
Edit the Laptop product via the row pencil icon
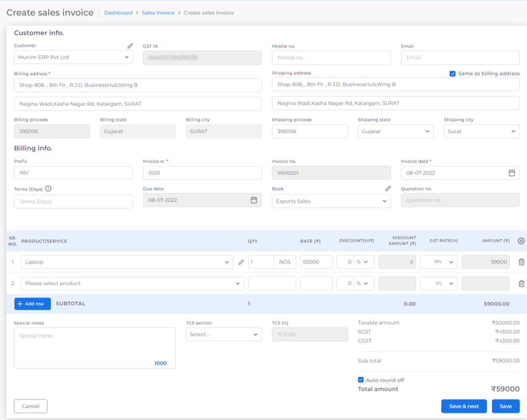tap(241, 262)
